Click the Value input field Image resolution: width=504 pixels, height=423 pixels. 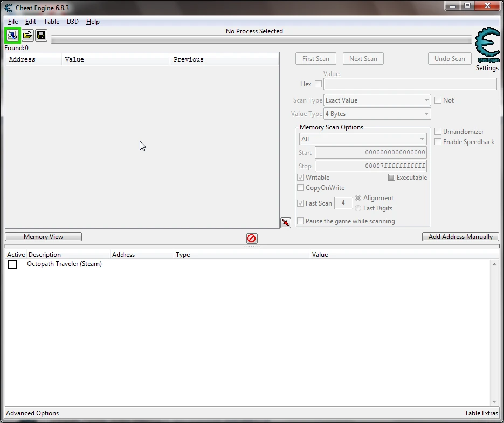[x=410, y=84]
